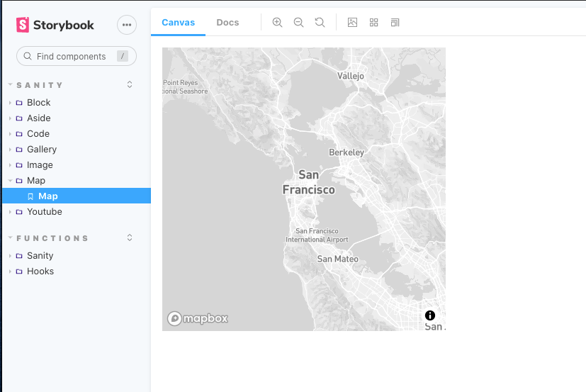Click the San Mateo map label
The height and width of the screenshot is (392, 586).
pos(338,259)
